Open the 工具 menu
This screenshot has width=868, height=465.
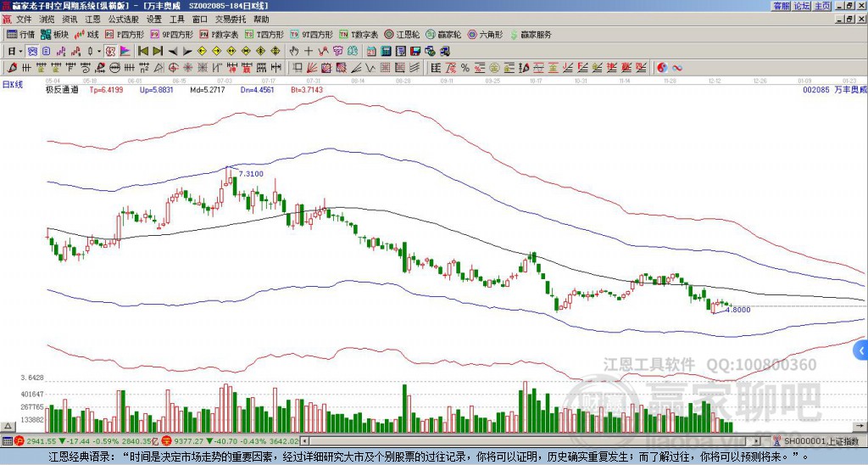click(x=177, y=20)
